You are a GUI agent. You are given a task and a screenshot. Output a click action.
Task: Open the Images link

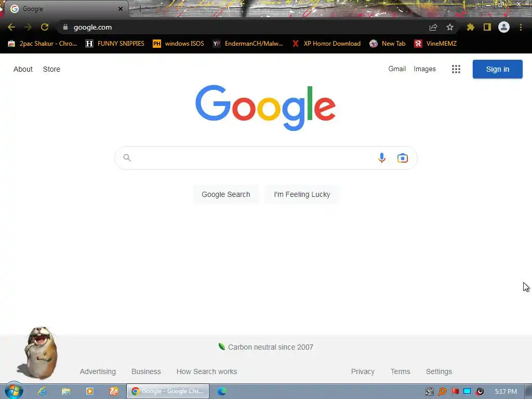point(424,69)
